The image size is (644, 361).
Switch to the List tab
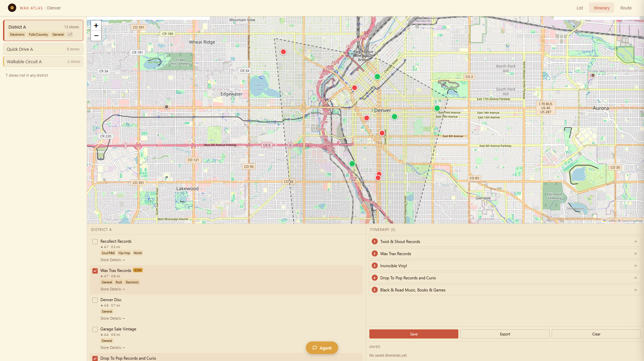pyautogui.click(x=580, y=8)
